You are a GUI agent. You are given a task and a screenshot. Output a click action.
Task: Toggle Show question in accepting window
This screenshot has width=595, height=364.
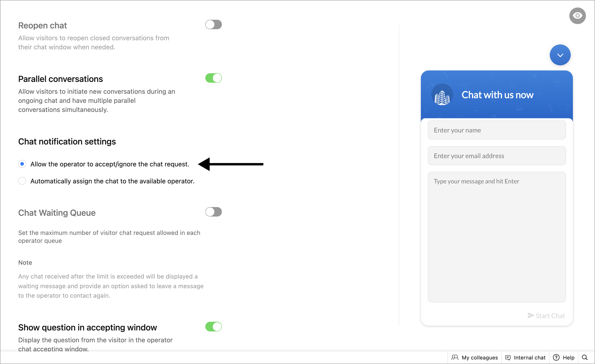213,326
